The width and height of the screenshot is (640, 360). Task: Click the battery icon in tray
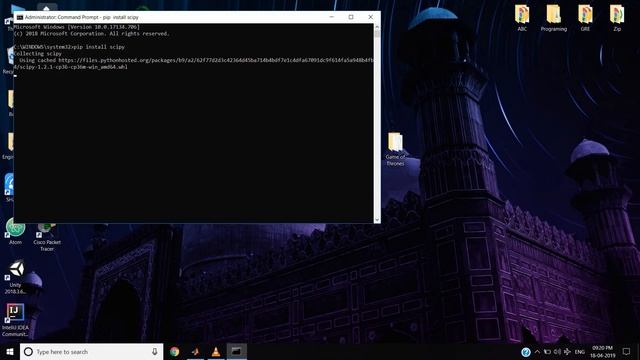(x=547, y=352)
